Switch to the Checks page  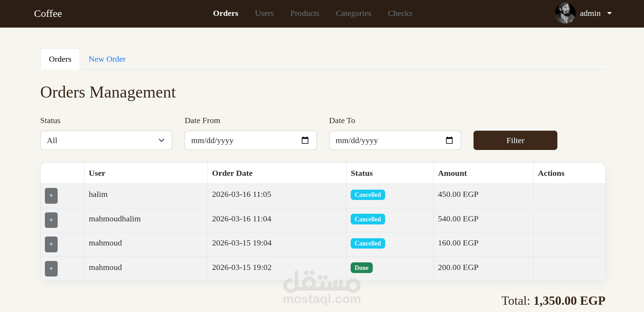tap(400, 13)
